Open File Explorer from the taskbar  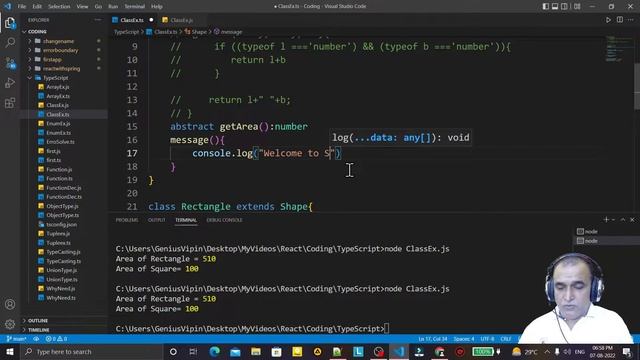256,351
